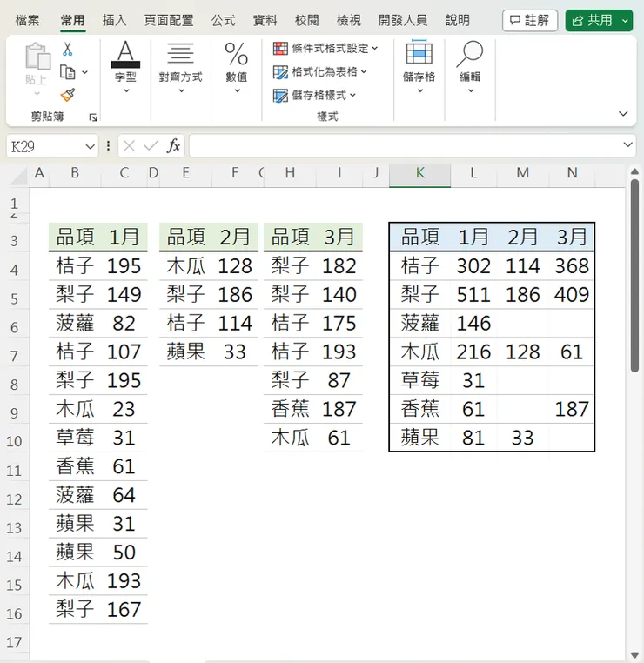The width and height of the screenshot is (644, 663).
Task: Click the scroll up arrow
Action: (634, 171)
